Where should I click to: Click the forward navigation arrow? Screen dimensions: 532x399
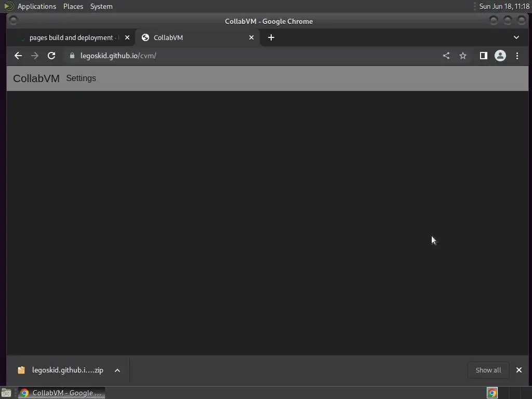[x=35, y=56]
